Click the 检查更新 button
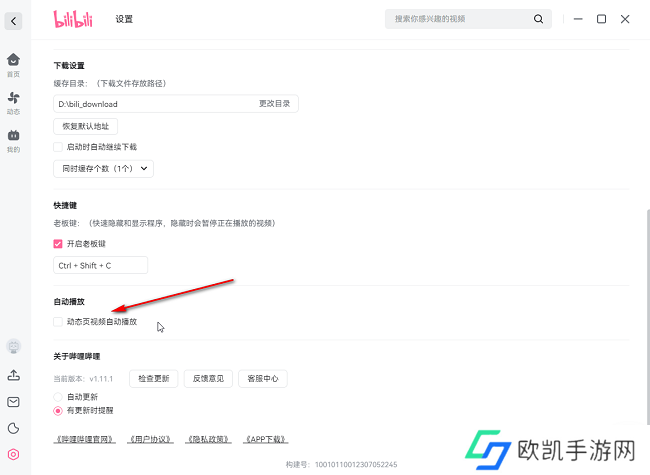The height and width of the screenshot is (475, 650). (x=153, y=378)
